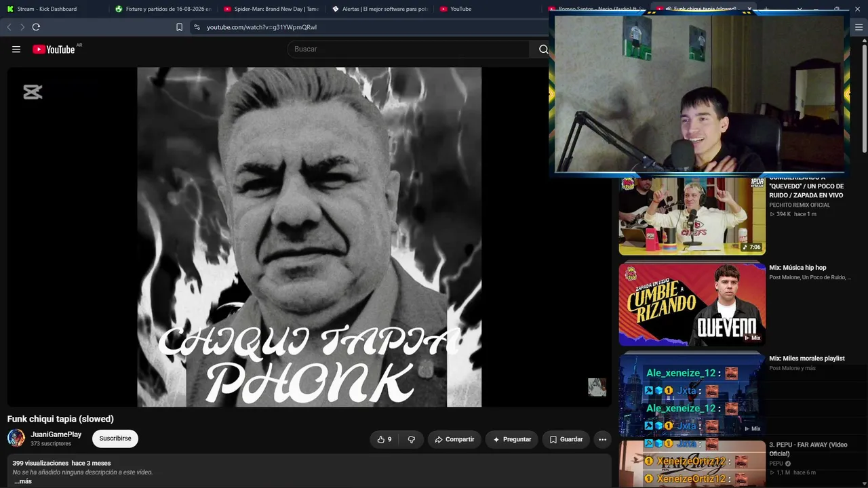Open the Cumbierizando a Quevedo video title
868x488 pixels.
coord(806,186)
